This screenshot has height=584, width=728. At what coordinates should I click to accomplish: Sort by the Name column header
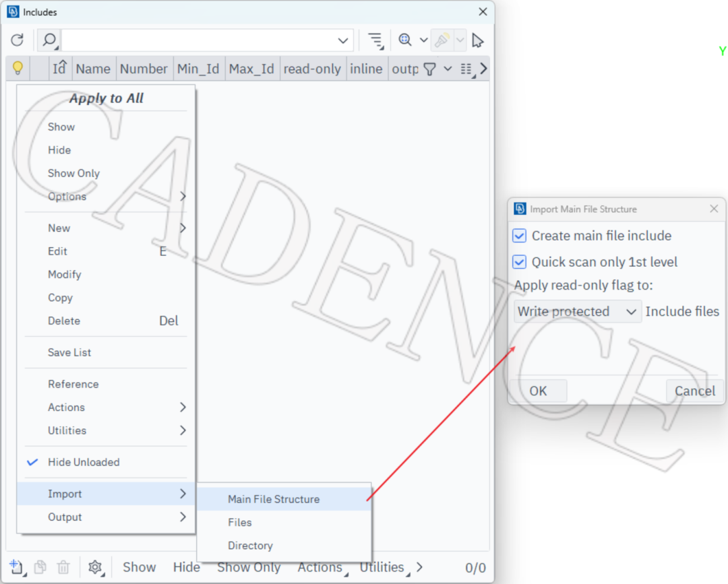pos(93,69)
